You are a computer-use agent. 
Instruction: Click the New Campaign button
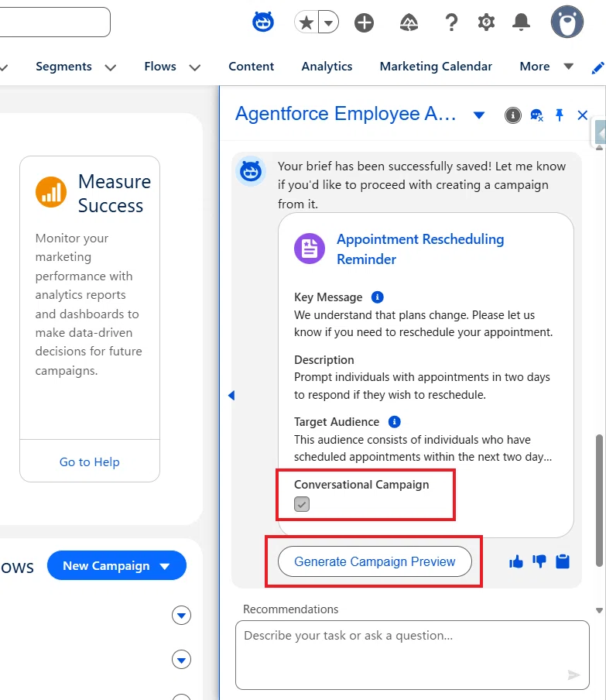[116, 565]
